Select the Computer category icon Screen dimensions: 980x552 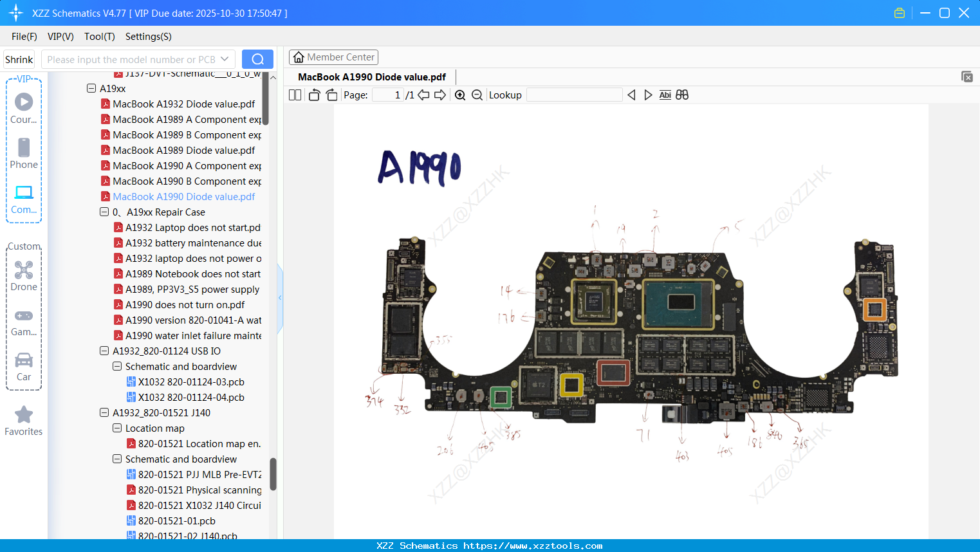click(24, 199)
